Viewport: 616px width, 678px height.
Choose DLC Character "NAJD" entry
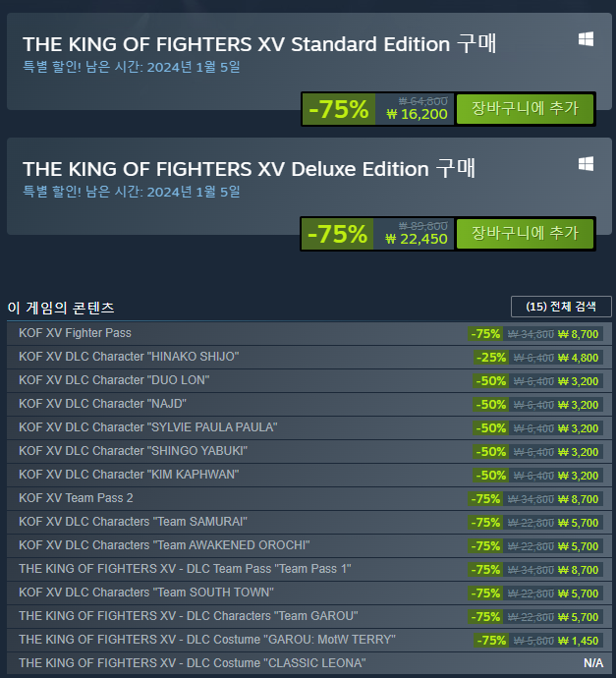pos(102,404)
